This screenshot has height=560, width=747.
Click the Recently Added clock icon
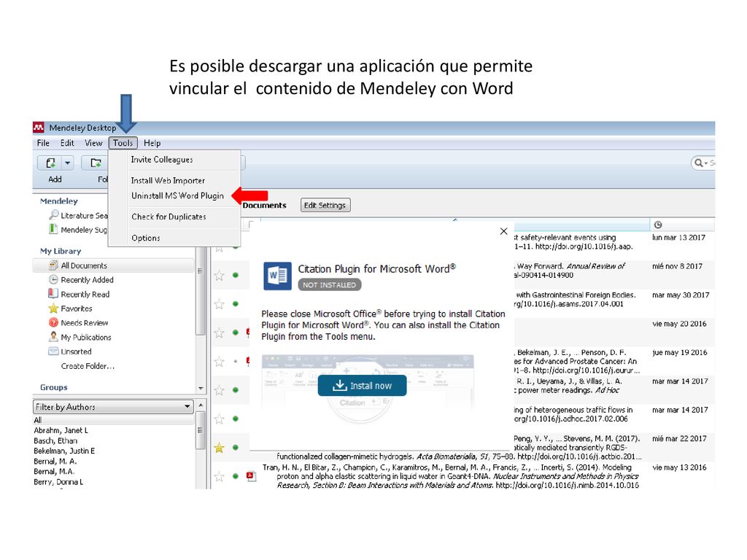(53, 279)
